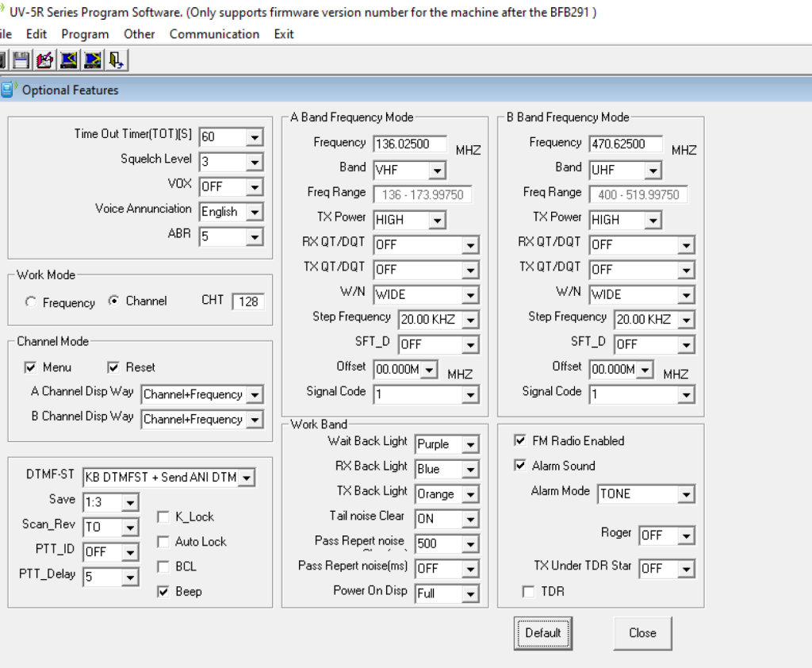Viewport: 812px width, 668px height.
Task: Open the RX Back Light color dropdown
Action: coord(470,470)
